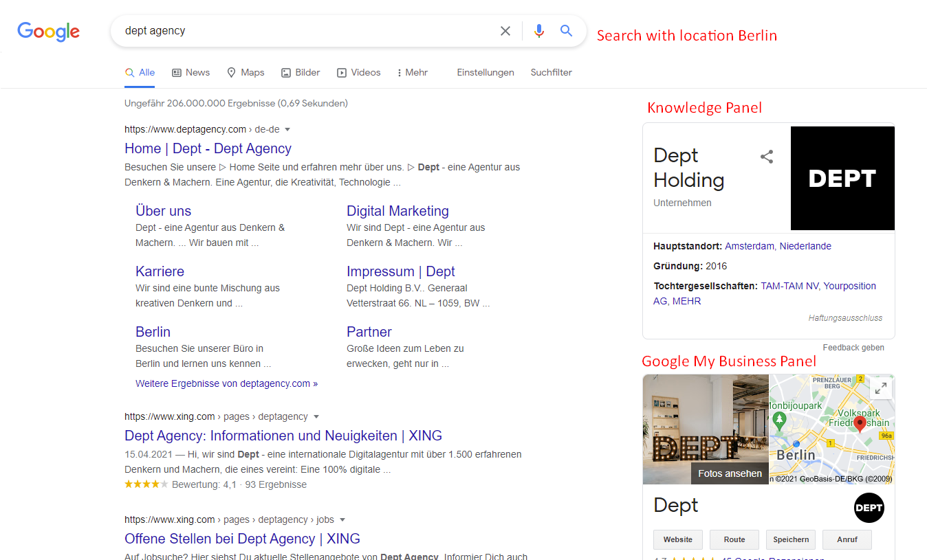
Task: Open the dropdown arrow next to xing.com › deptagency › jobs
Action: 342,519
